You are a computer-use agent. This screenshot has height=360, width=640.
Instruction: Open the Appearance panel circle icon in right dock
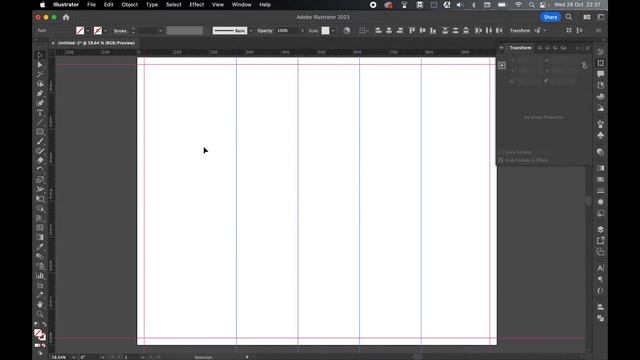point(600,202)
